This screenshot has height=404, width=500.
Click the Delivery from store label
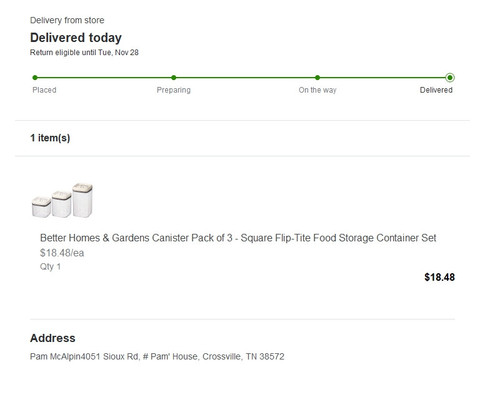(x=67, y=20)
